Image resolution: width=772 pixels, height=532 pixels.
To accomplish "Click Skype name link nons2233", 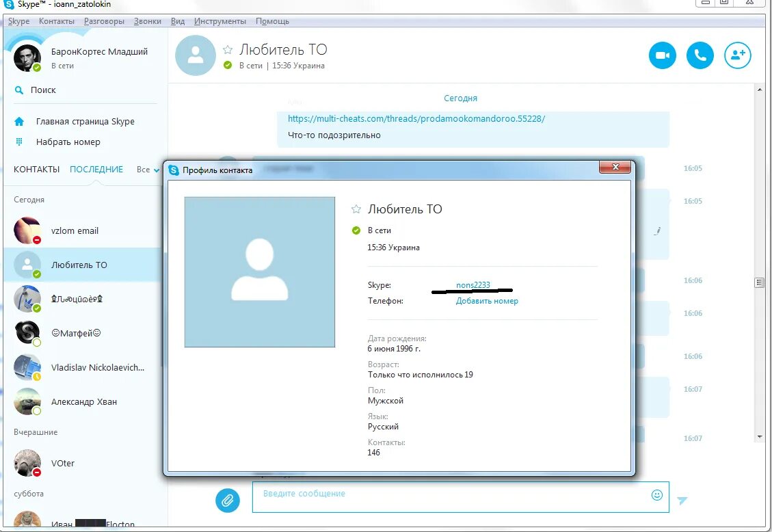I will [472, 285].
